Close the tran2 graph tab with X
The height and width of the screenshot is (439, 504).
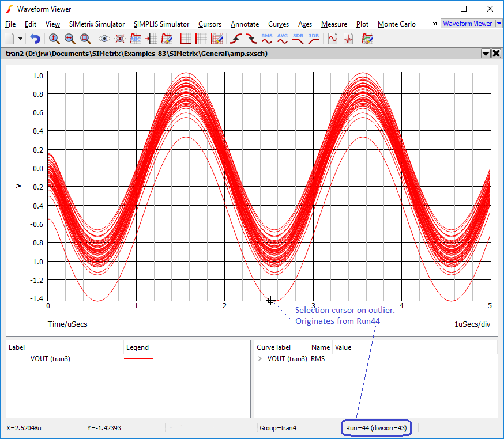[x=496, y=53]
